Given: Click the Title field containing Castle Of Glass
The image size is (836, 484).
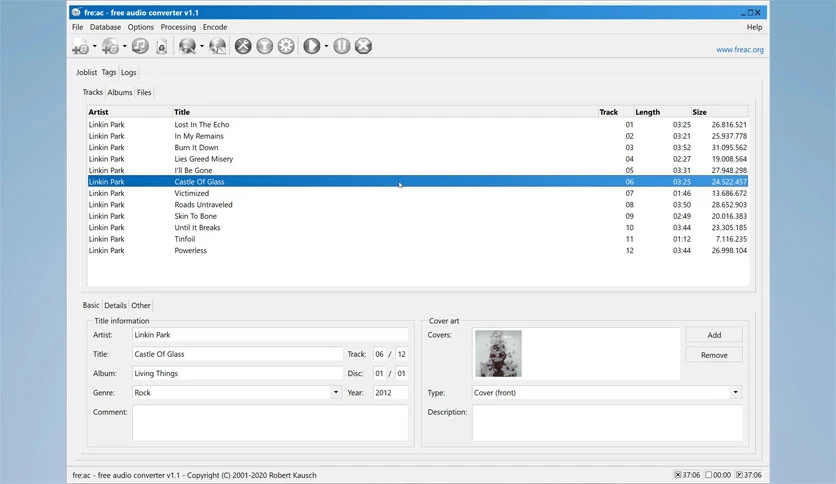Looking at the screenshot, I should click(237, 354).
